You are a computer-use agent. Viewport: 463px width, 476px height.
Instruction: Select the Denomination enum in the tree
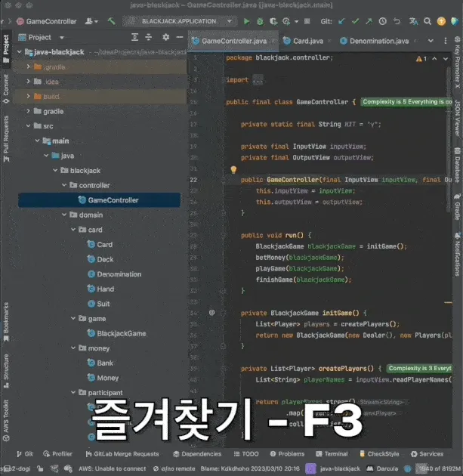tap(114, 274)
